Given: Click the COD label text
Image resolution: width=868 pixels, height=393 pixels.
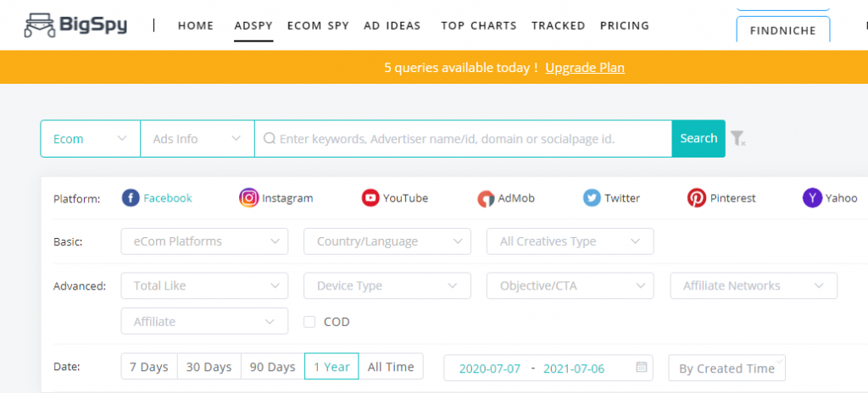Looking at the screenshot, I should click(x=337, y=322).
